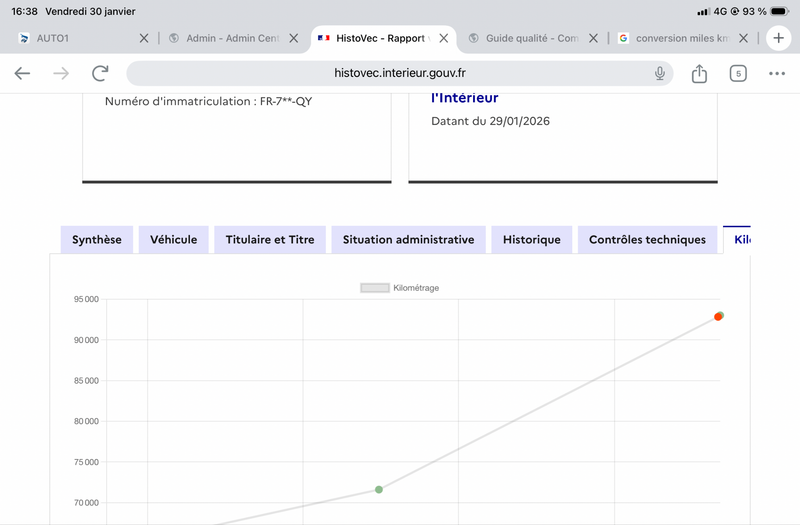The height and width of the screenshot is (525, 800).
Task: Close the Guide qualité browser tab
Action: coord(593,38)
